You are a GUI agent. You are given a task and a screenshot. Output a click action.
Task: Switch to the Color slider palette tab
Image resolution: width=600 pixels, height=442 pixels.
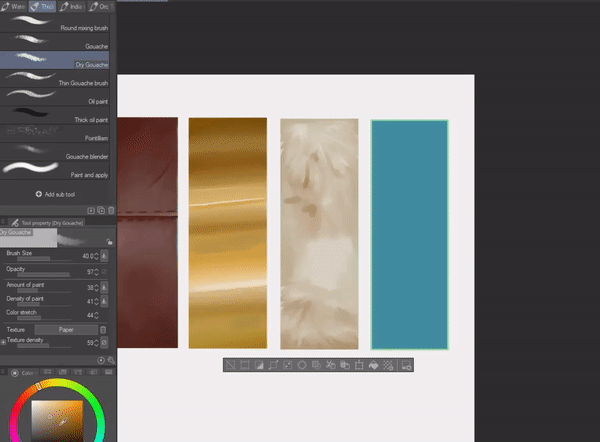pos(47,372)
